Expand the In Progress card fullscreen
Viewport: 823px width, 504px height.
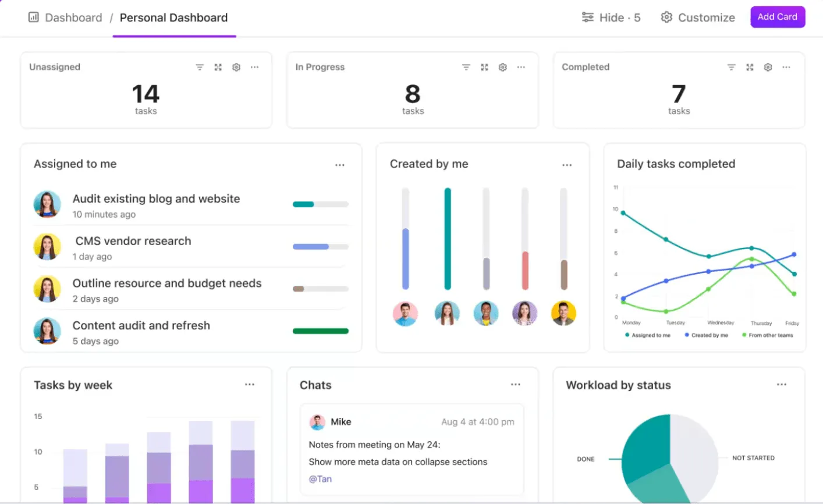484,68
